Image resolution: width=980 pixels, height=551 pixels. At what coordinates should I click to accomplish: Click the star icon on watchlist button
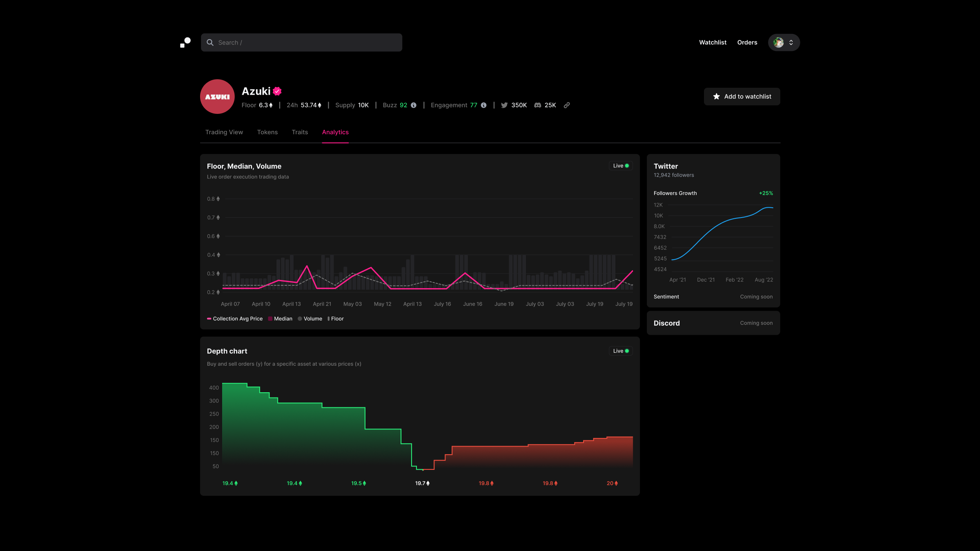pos(716,96)
